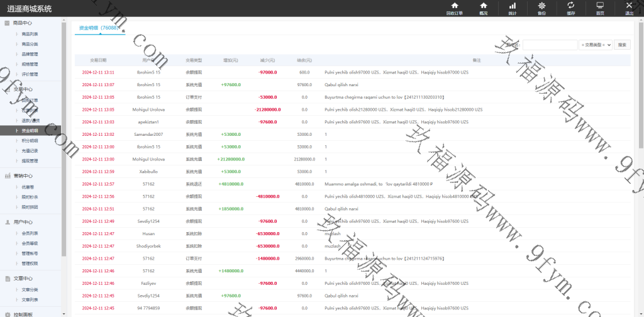Viewport: 644px width, 317px height.
Task: Open 商品列表 in the sidebar menu
Action: (x=30, y=34)
